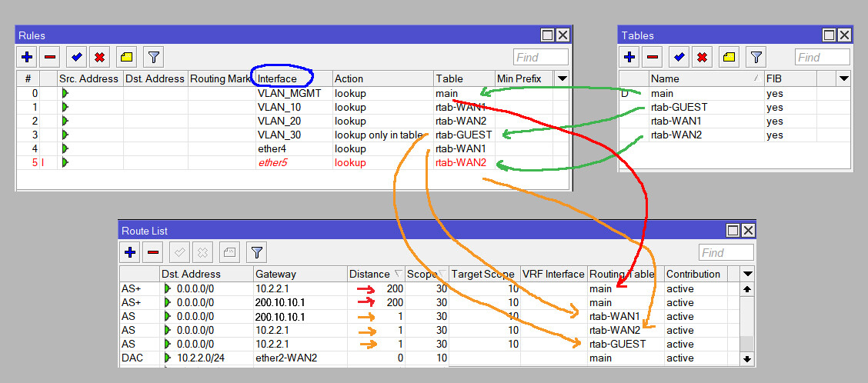Maximize the Rules window

[547, 35]
